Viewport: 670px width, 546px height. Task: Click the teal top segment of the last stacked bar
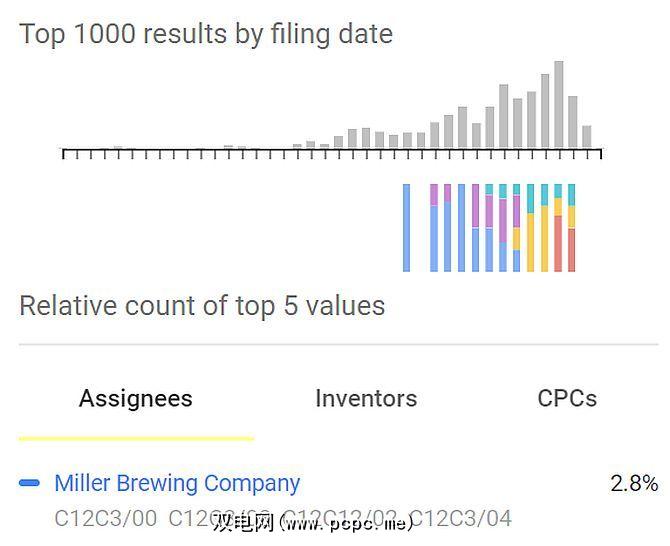(x=572, y=194)
